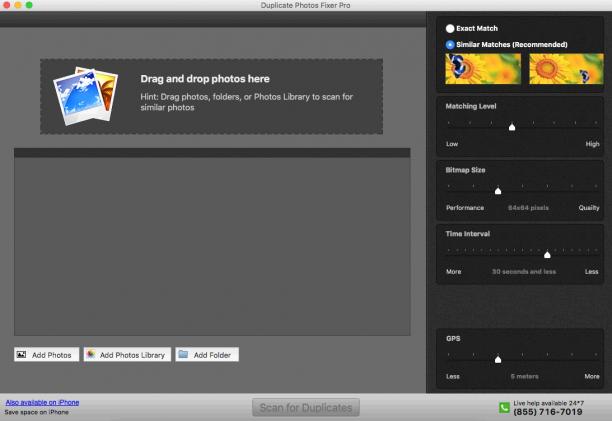Click the Time Interval slider handle
The image size is (612, 421).
click(547, 255)
